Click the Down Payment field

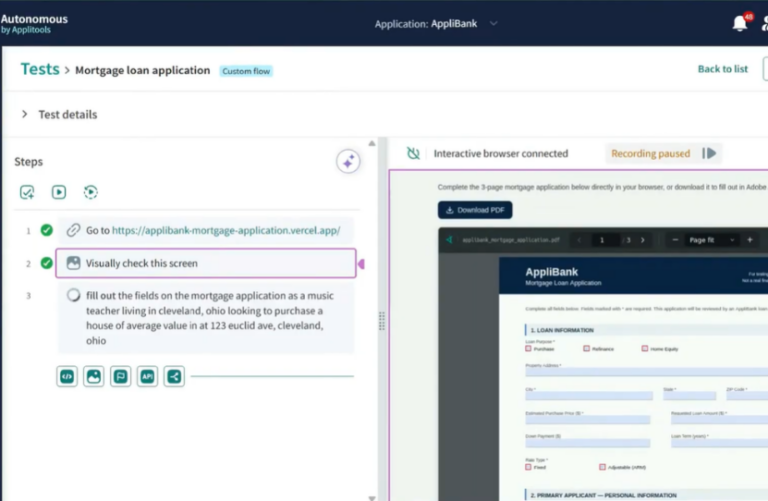click(x=588, y=443)
